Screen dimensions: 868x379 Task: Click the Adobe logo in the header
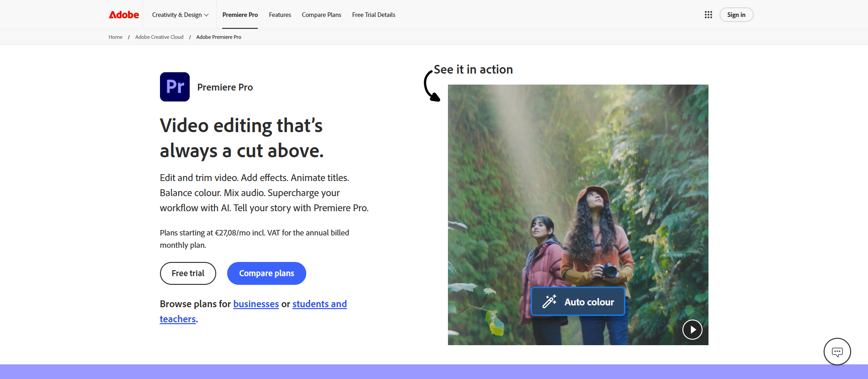click(124, 15)
